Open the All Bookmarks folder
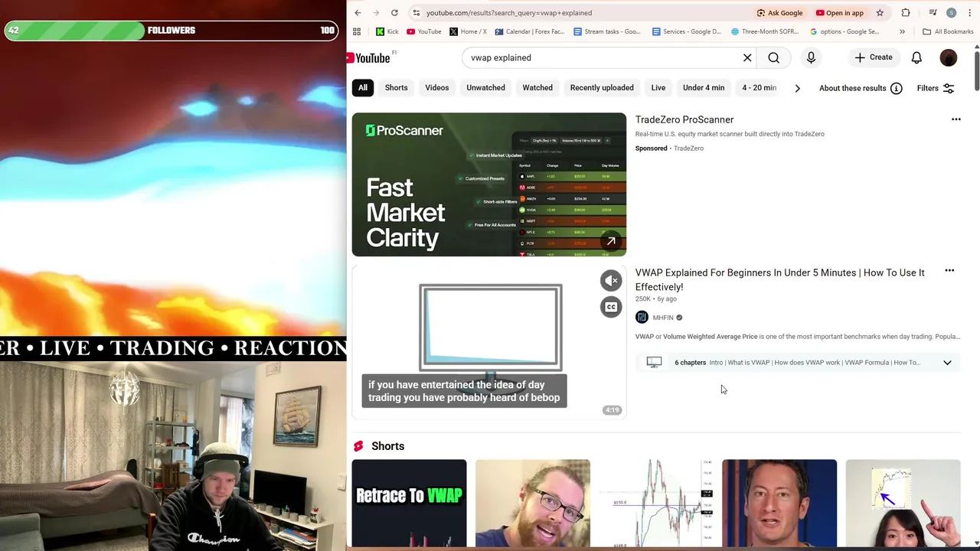This screenshot has width=980, height=551. [948, 31]
